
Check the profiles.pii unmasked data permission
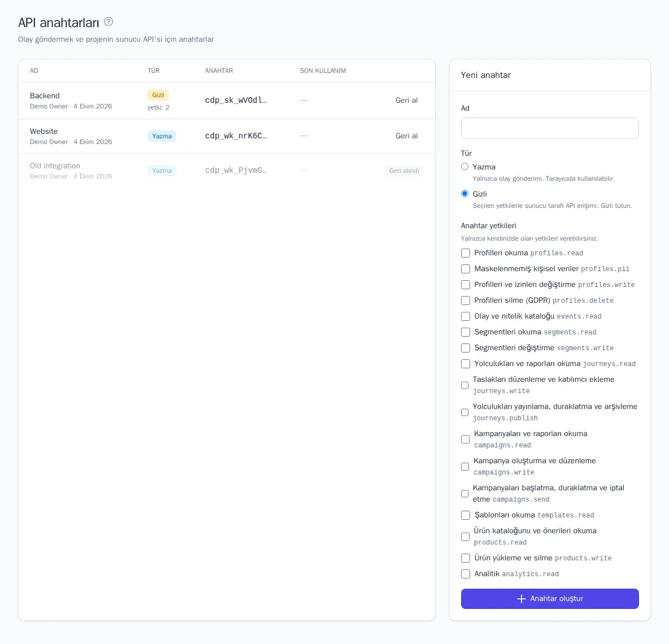coord(466,269)
